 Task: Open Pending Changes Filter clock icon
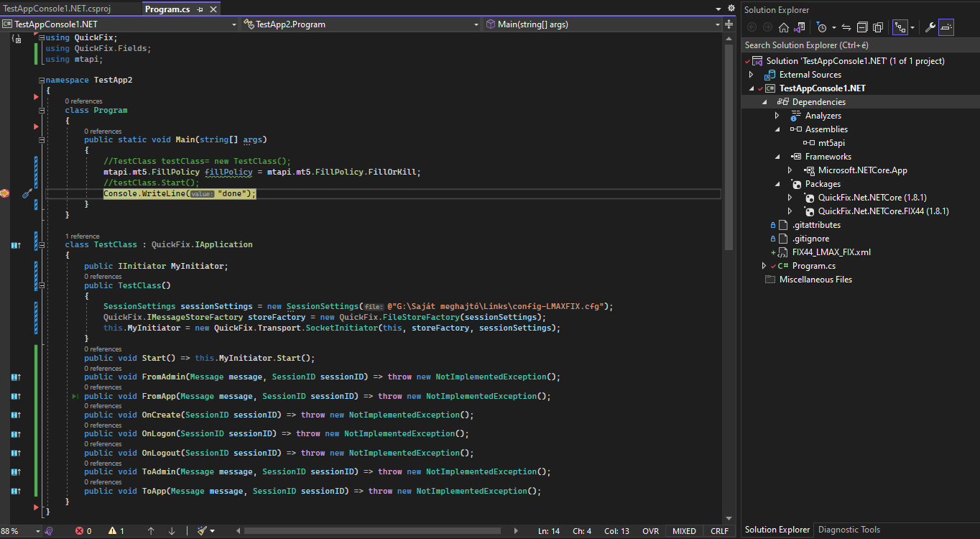[x=822, y=27]
